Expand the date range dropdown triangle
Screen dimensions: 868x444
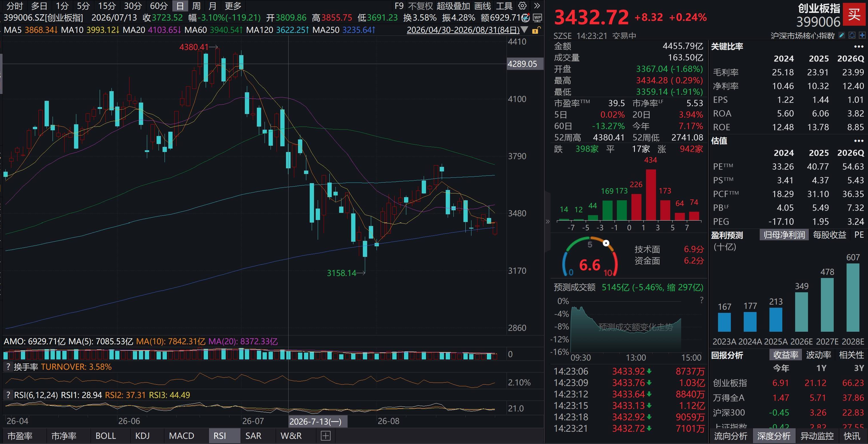pos(524,30)
